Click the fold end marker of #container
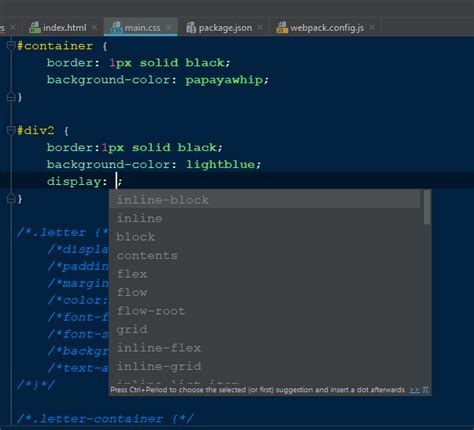 11,97
